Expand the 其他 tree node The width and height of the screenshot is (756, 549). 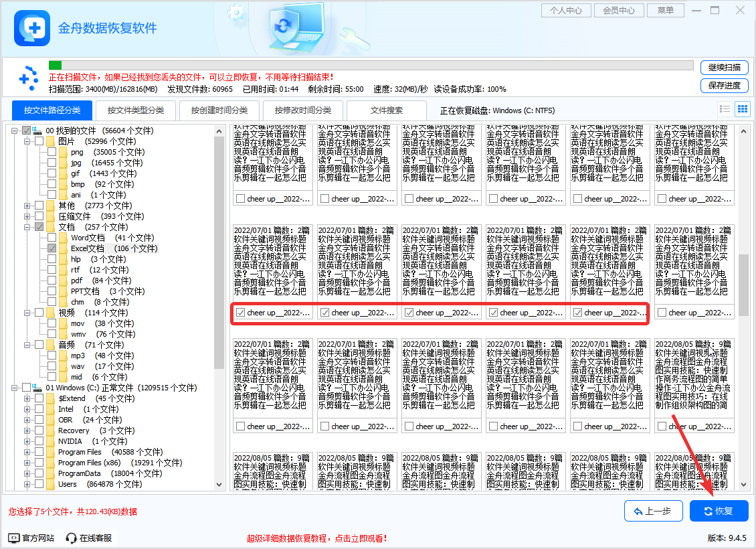click(27, 206)
